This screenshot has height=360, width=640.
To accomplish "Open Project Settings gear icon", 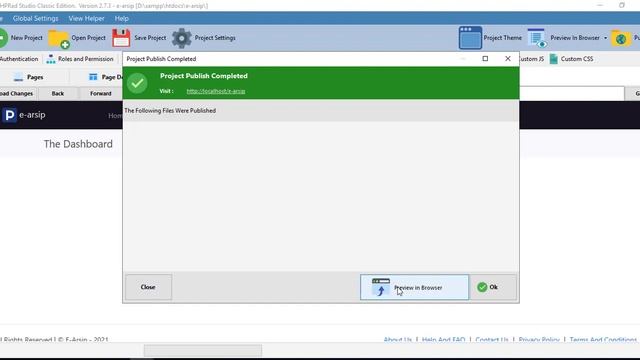I will click(182, 38).
